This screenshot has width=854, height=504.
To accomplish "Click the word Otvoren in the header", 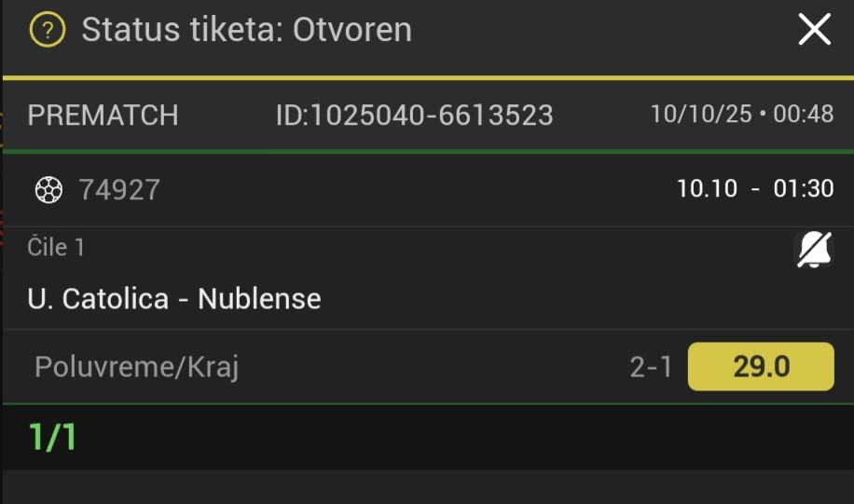I will pyautogui.click(x=352, y=31).
